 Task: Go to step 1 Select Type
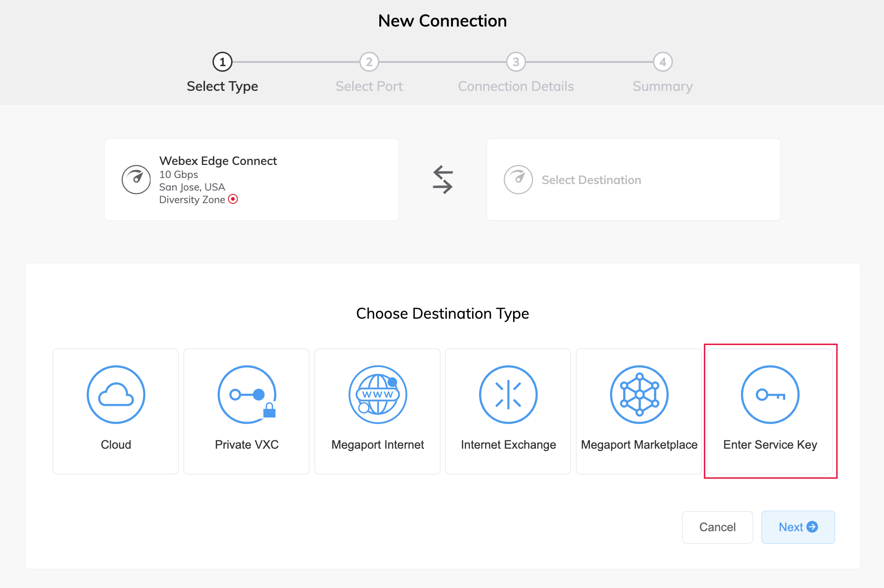coord(222,62)
